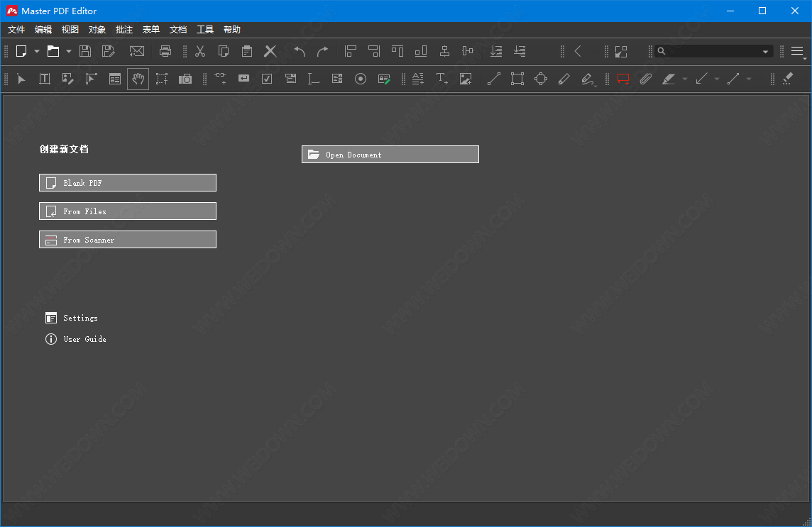Select the paperclip Attach File tool
Screen dimensions: 812x527
pos(645,79)
